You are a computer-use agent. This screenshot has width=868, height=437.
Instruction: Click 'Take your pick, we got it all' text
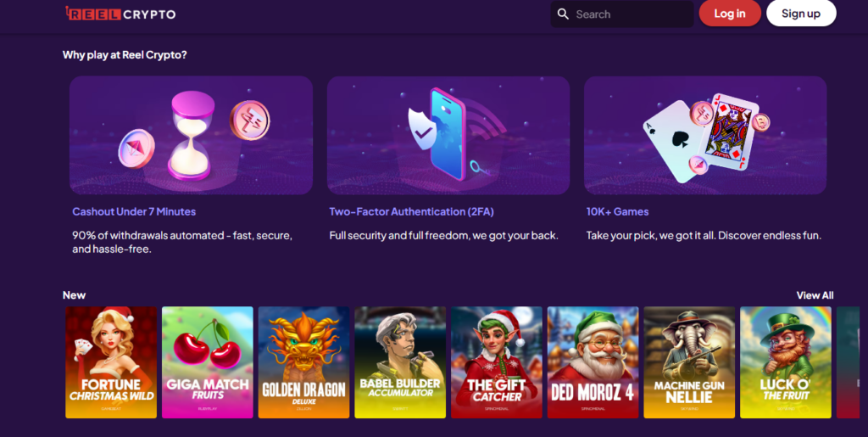click(x=704, y=235)
